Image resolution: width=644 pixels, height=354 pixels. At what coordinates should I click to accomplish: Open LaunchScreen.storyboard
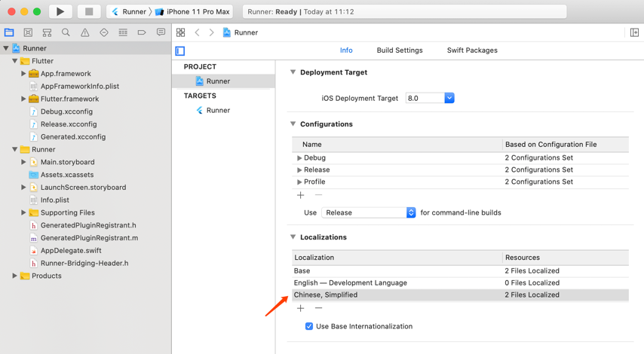point(83,188)
